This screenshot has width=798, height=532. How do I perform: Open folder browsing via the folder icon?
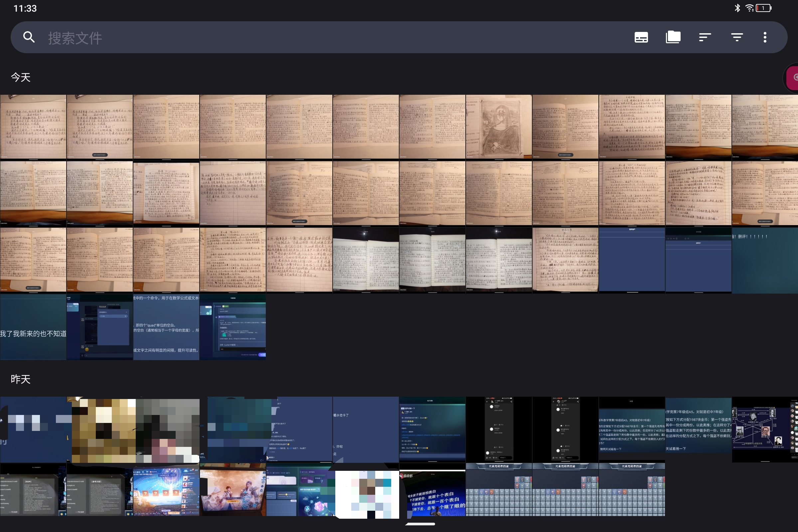[x=673, y=37]
